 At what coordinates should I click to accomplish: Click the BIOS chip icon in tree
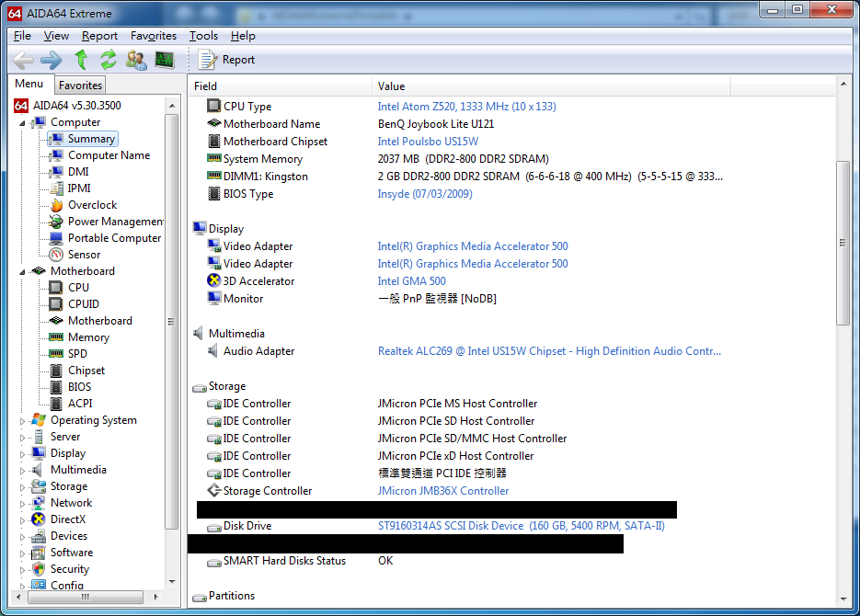56,387
